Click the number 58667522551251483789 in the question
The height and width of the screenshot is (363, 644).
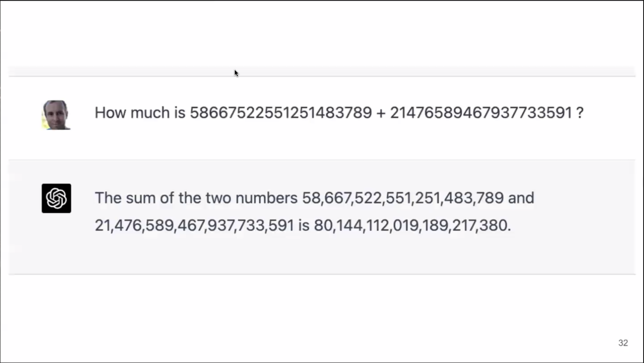pos(281,113)
